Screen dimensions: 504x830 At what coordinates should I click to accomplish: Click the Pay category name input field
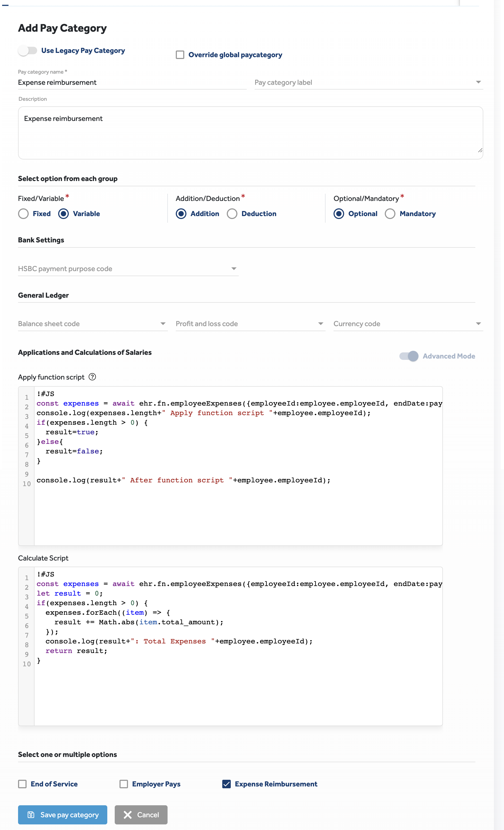coord(132,83)
